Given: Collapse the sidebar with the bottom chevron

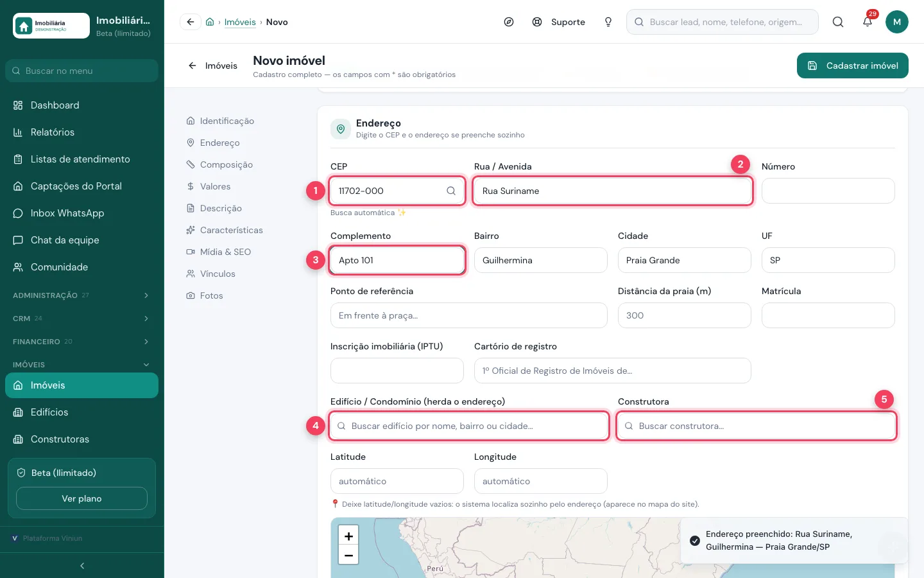Looking at the screenshot, I should click(82, 566).
